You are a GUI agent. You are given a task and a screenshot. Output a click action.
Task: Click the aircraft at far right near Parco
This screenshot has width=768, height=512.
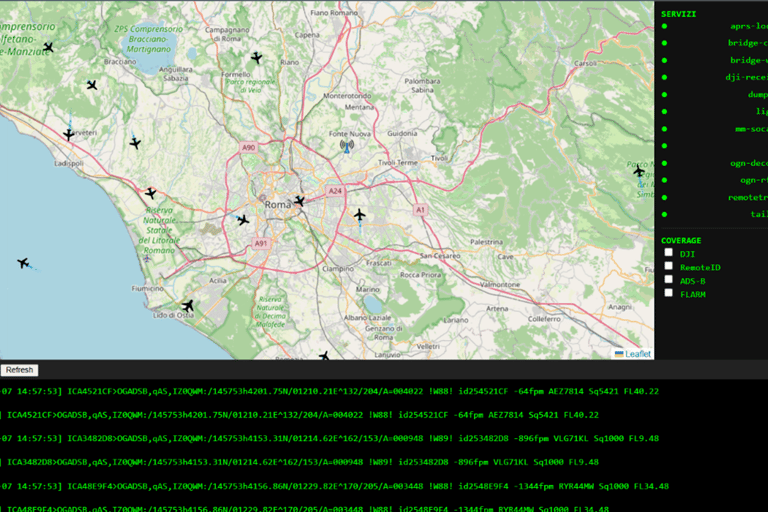click(639, 171)
